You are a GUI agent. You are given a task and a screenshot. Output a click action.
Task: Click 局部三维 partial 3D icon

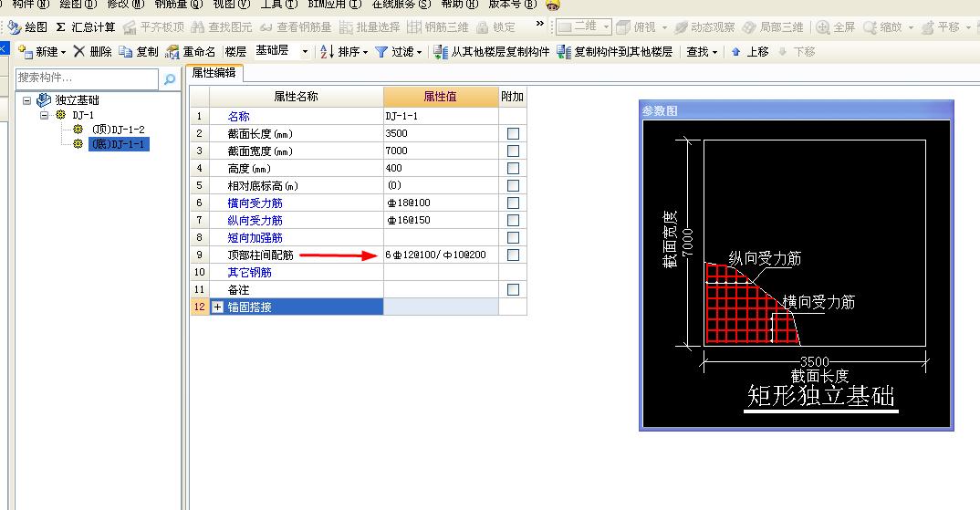[x=749, y=26]
